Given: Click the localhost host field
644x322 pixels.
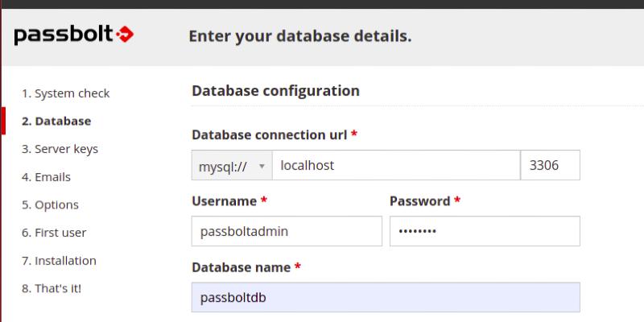Looking at the screenshot, I should (396, 166).
